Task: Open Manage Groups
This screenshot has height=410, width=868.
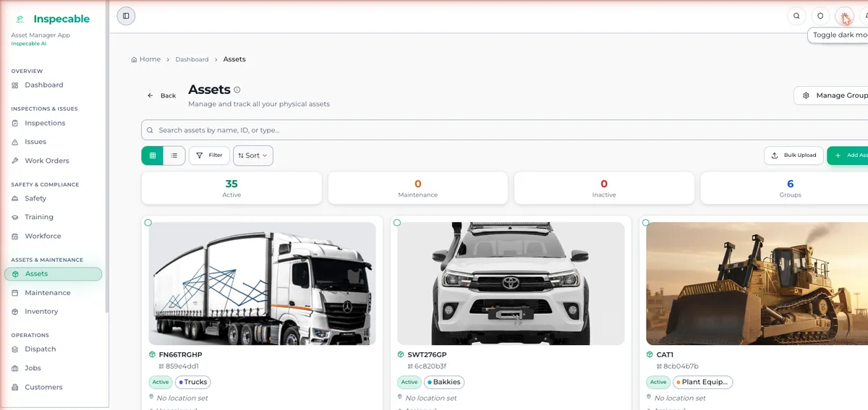Action: click(x=832, y=95)
